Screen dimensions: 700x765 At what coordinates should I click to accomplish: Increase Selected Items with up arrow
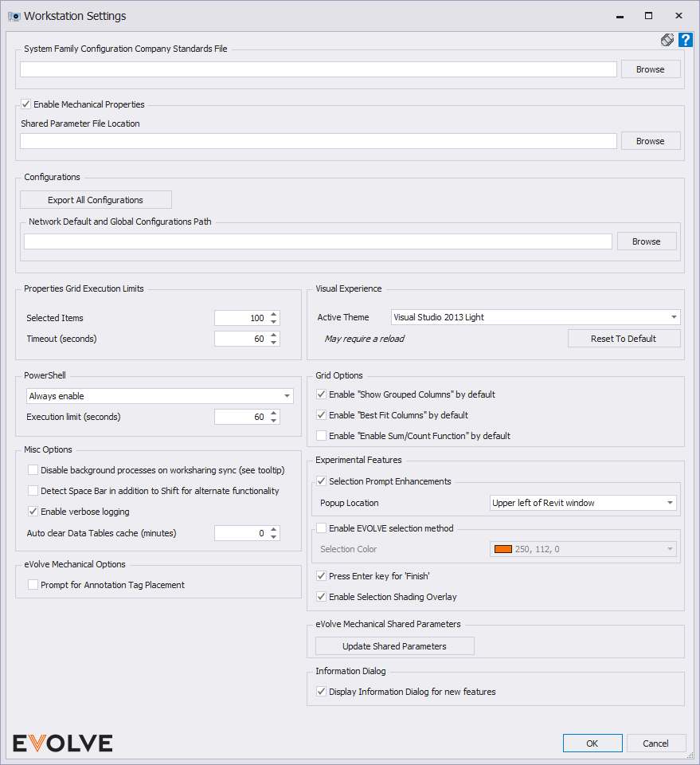(x=274, y=314)
